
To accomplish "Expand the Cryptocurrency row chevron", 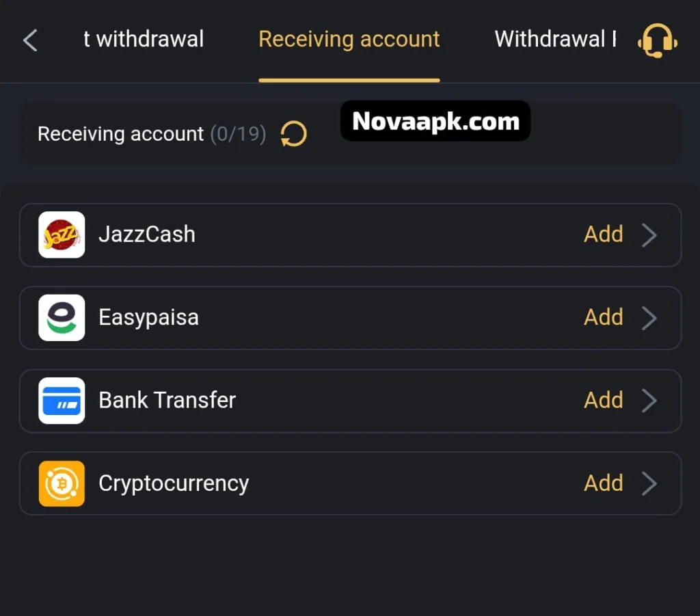I will [x=649, y=483].
